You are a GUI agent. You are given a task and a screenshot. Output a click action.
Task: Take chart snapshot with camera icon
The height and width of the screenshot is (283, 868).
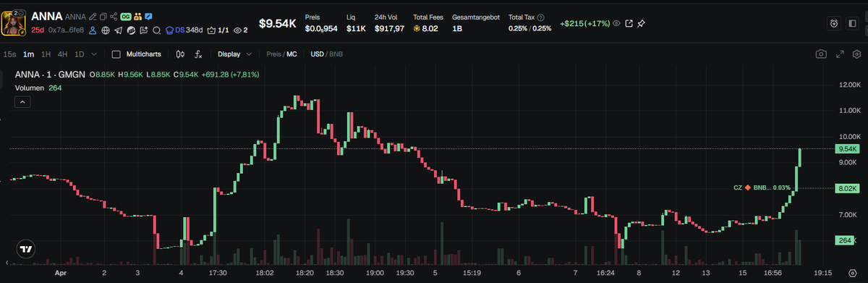tap(821, 54)
